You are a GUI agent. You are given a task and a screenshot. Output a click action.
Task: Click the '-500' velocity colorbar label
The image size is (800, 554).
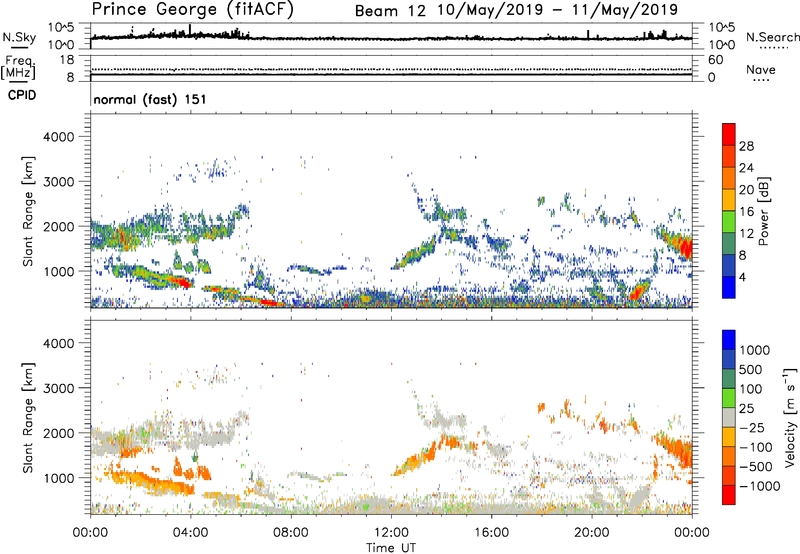[x=756, y=467]
